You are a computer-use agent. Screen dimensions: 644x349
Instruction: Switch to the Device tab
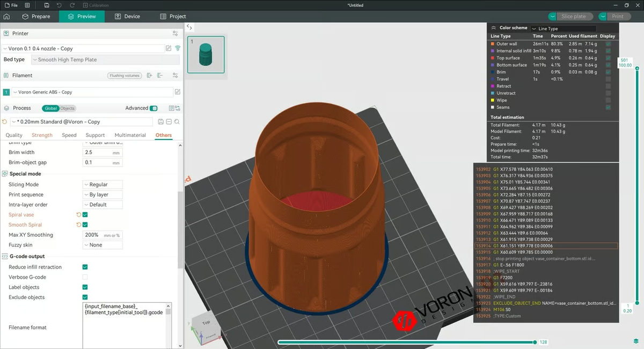127,16
